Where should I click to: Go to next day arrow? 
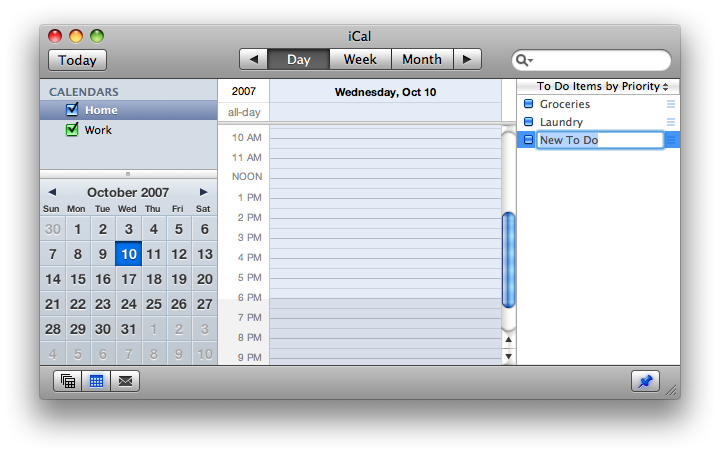(467, 59)
